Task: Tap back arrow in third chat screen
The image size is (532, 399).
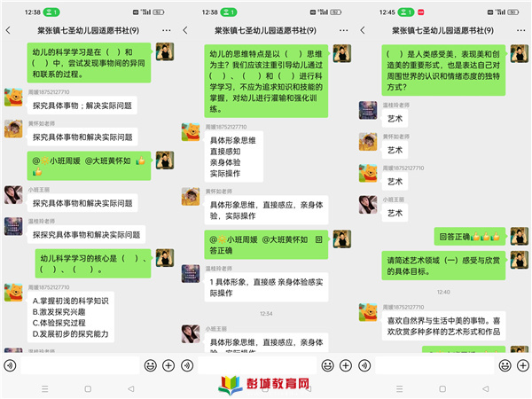Action: tap(363, 30)
